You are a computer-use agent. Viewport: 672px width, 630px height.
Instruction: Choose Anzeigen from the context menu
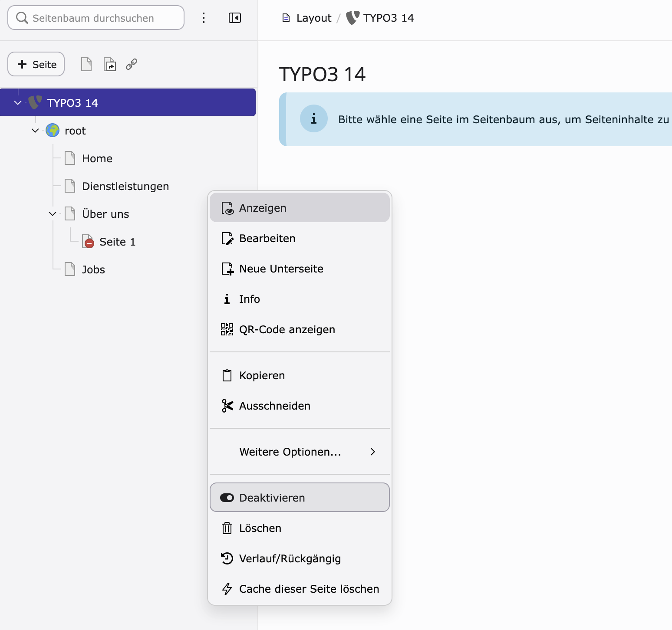point(300,208)
